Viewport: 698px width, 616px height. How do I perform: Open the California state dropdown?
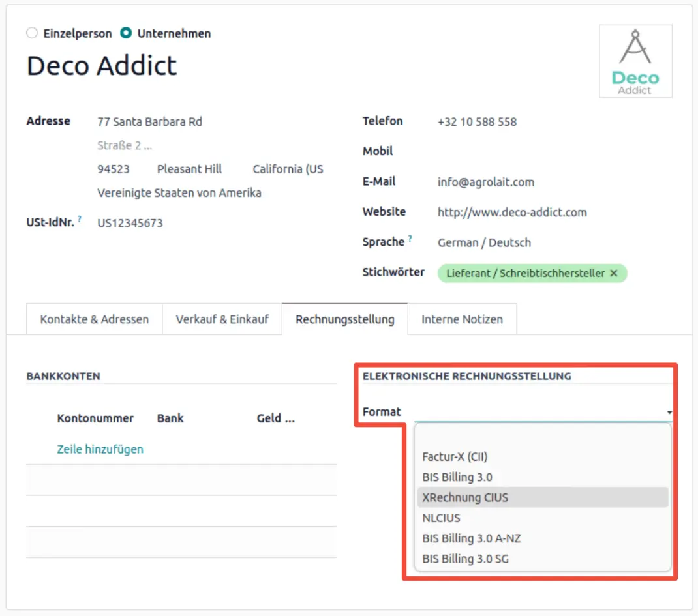(288, 169)
